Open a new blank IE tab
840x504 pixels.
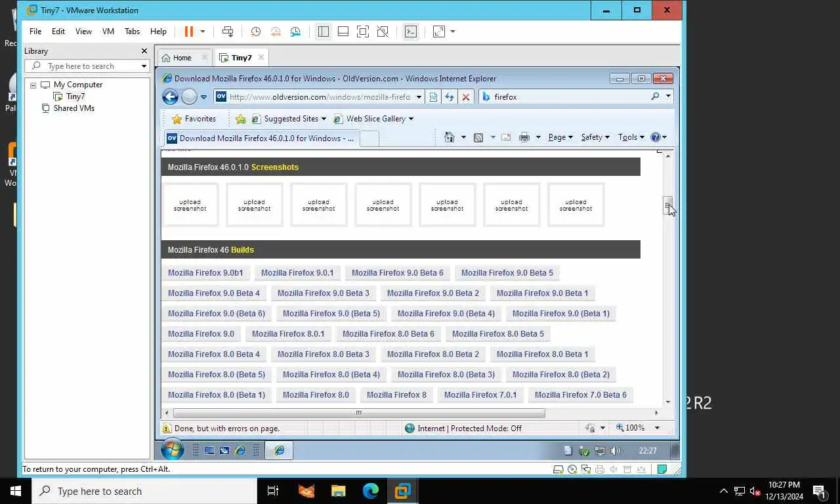(369, 138)
